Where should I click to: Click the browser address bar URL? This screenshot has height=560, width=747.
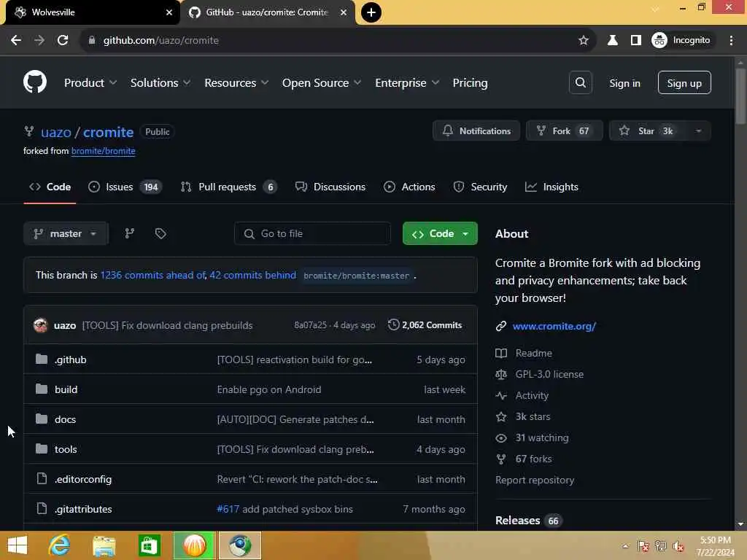click(161, 41)
